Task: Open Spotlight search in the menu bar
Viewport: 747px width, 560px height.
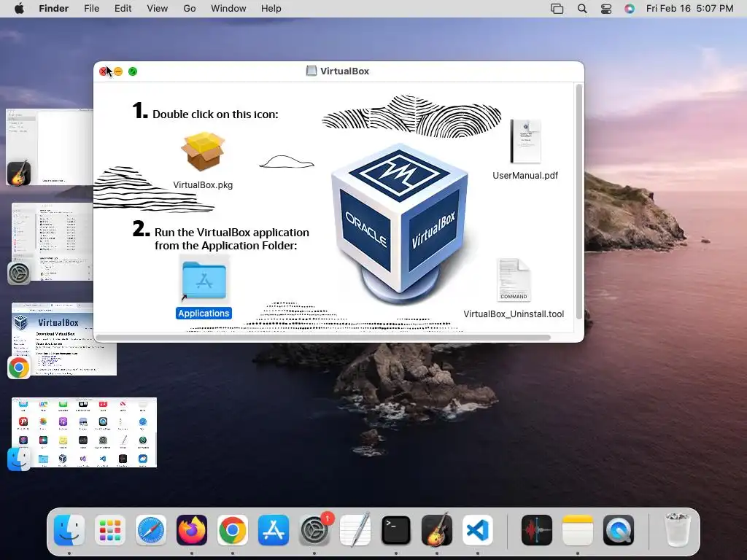Action: click(x=582, y=9)
